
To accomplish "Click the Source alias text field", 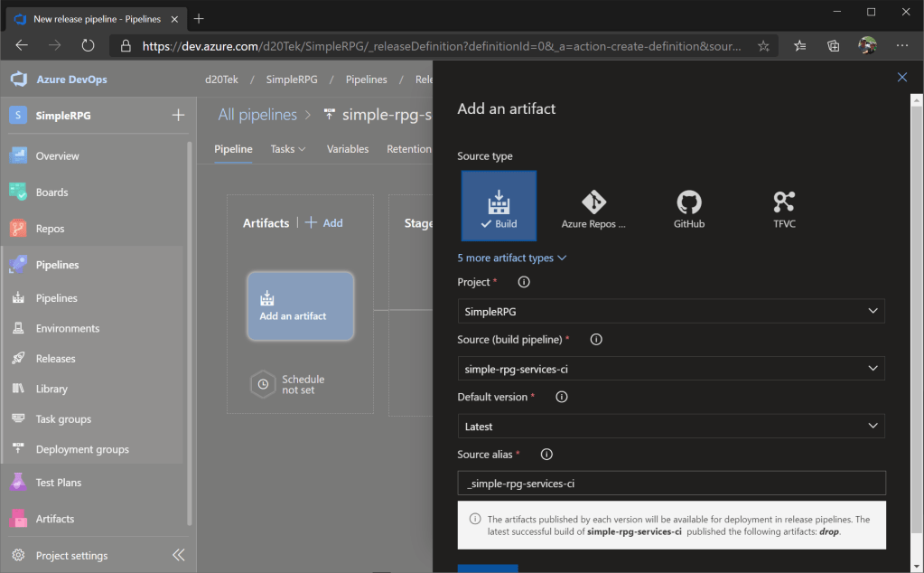I will click(x=671, y=484).
